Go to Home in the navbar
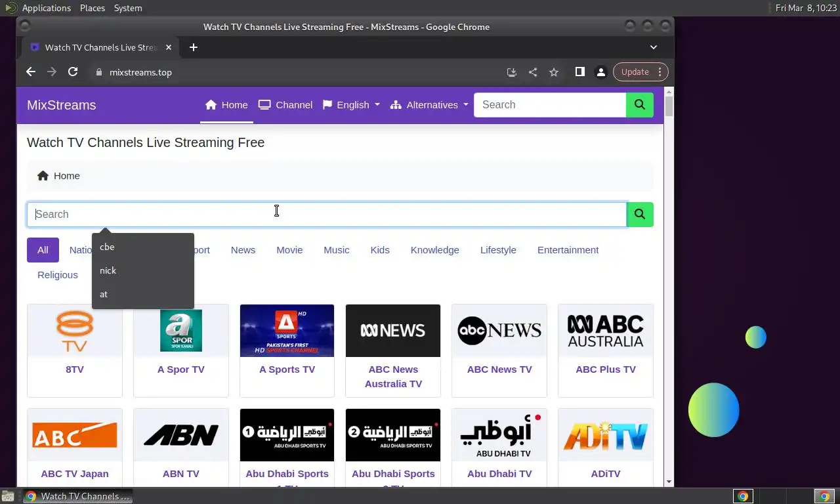 click(226, 105)
